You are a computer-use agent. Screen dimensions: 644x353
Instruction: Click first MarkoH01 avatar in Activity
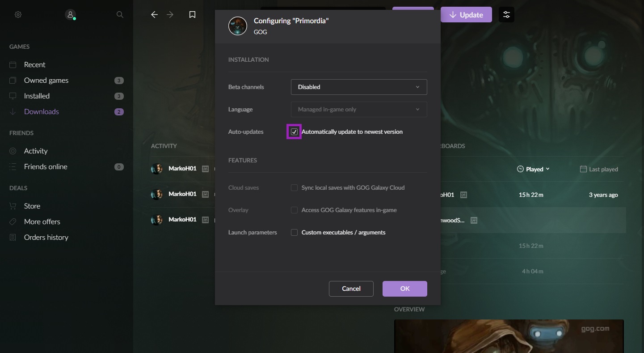(157, 169)
